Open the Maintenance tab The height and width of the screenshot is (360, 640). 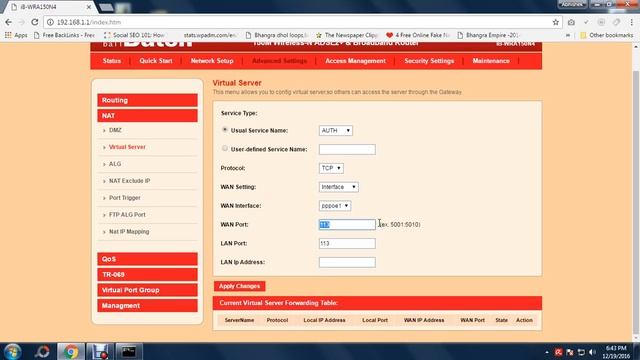(x=491, y=61)
